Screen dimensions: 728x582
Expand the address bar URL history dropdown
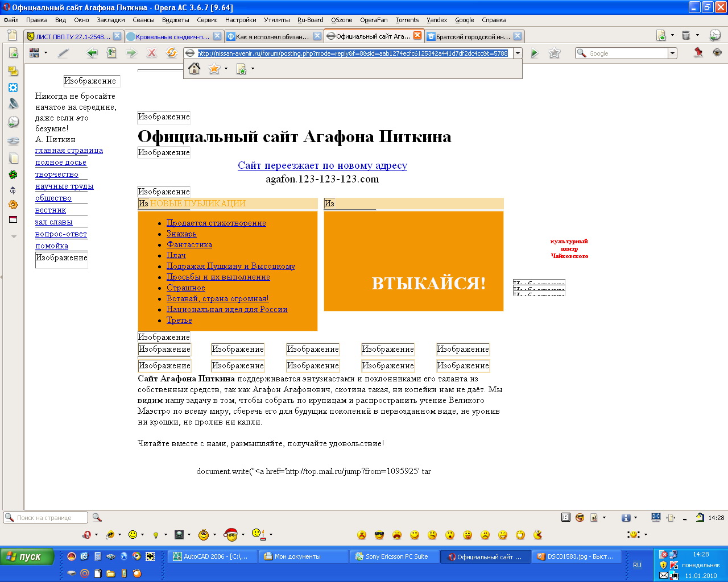pyautogui.click(x=518, y=53)
